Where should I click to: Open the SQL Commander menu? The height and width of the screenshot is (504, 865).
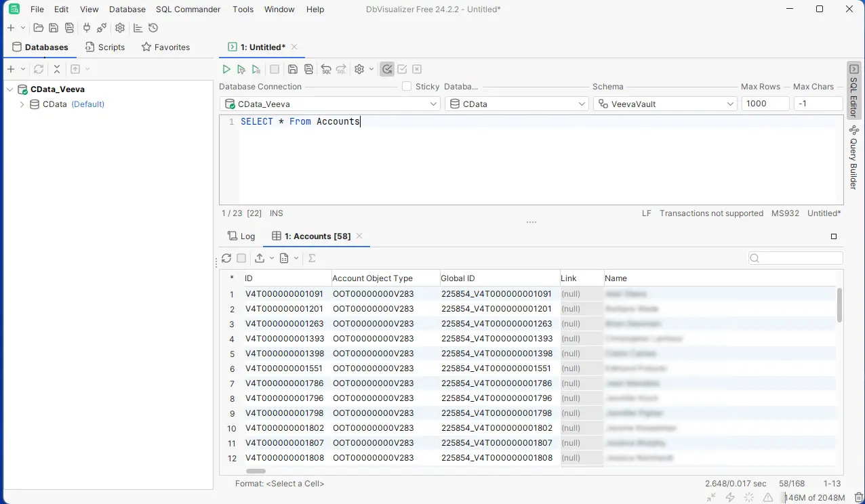pyautogui.click(x=188, y=9)
